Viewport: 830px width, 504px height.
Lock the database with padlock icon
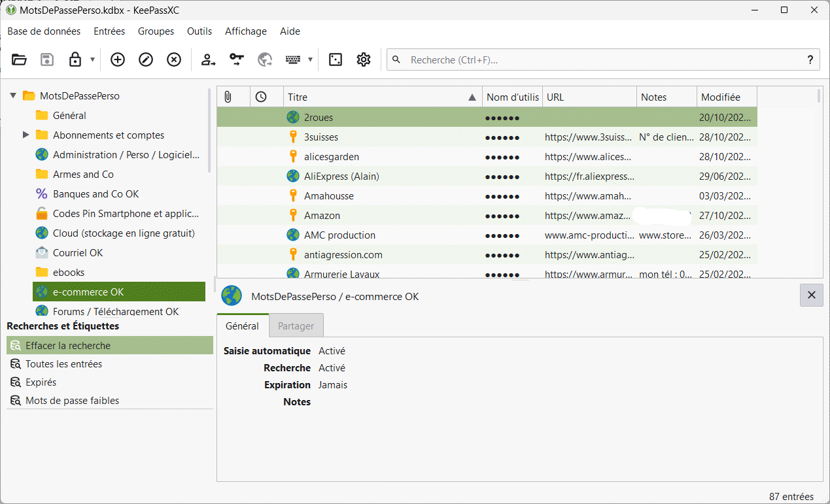click(75, 60)
